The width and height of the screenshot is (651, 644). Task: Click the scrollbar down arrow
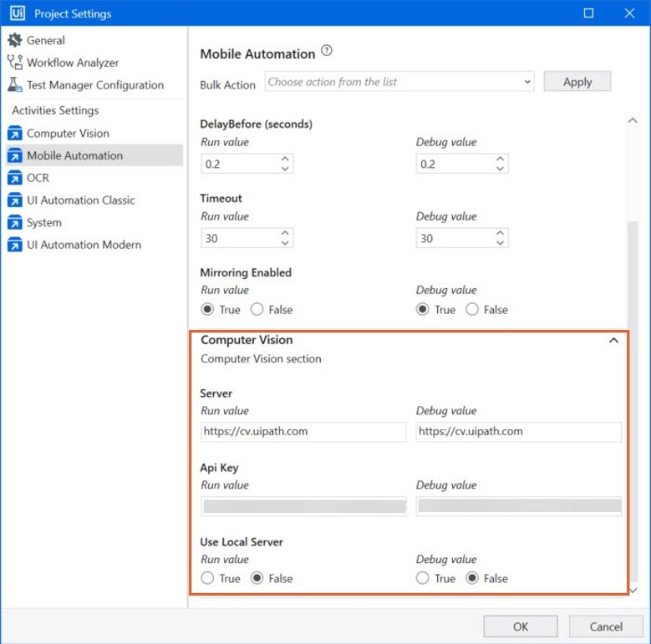tap(633, 590)
